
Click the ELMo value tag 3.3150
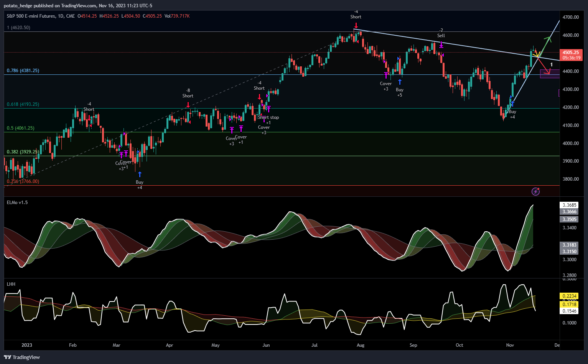coord(570,252)
